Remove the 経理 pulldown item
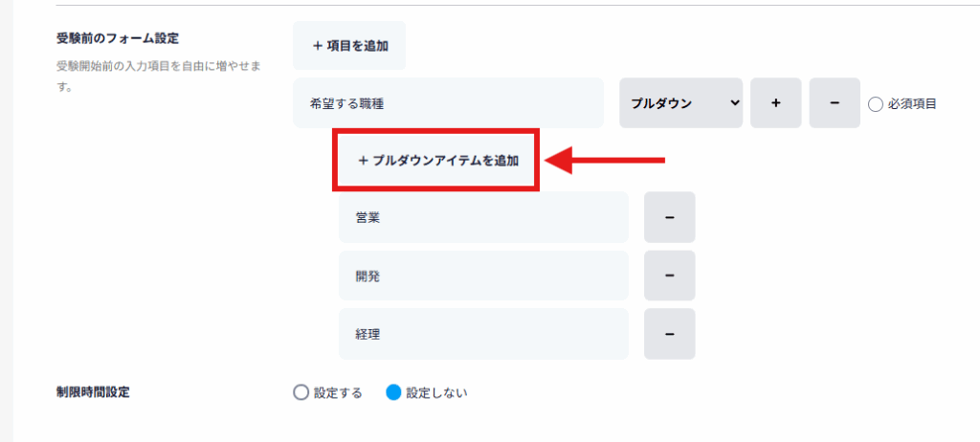Screen dimensions: 980x442 coord(669,333)
